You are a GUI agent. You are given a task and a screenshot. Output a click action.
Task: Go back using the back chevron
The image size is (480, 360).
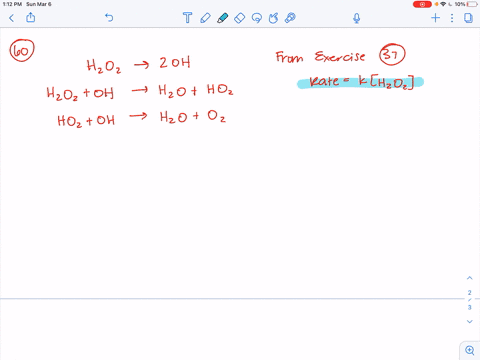coord(12,18)
